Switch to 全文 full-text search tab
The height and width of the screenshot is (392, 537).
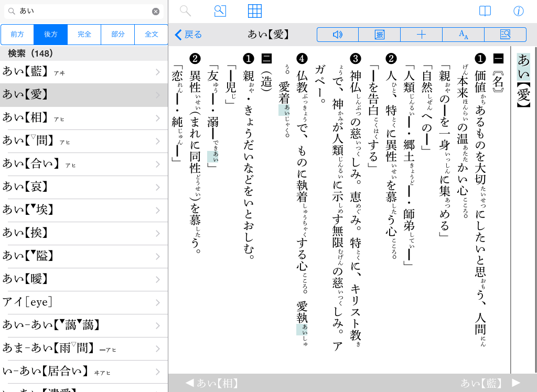pyautogui.click(x=152, y=34)
